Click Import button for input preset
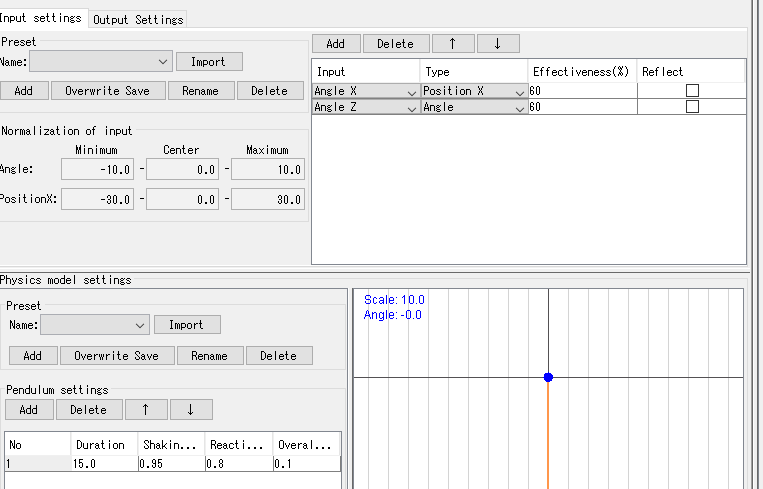 click(209, 62)
